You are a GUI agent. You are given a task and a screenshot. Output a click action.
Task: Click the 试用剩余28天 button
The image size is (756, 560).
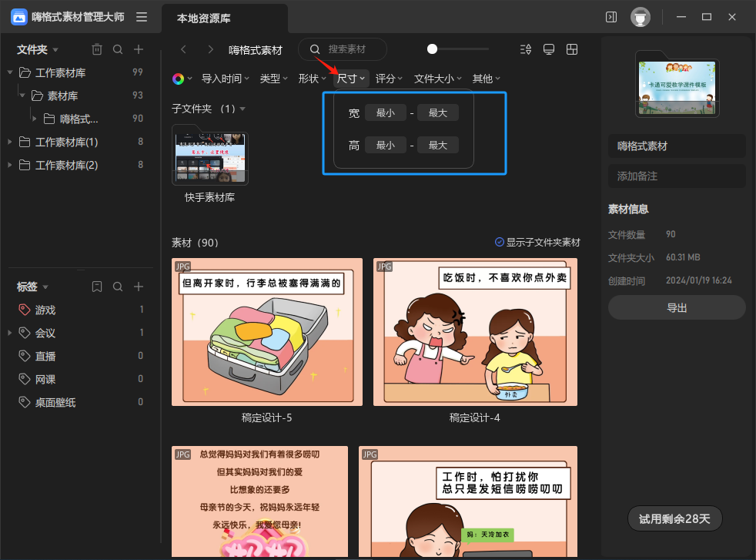(x=674, y=519)
